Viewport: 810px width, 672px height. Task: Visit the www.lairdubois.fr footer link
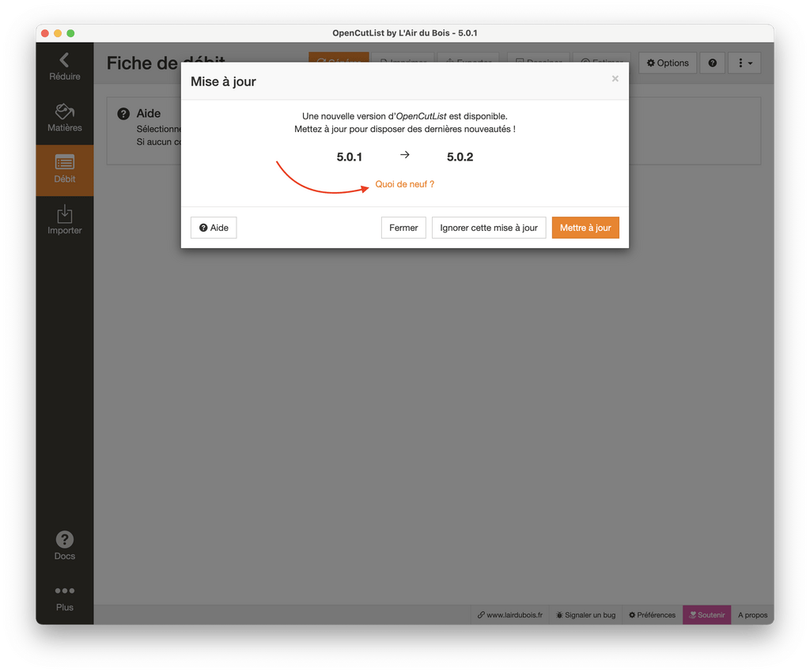(510, 615)
